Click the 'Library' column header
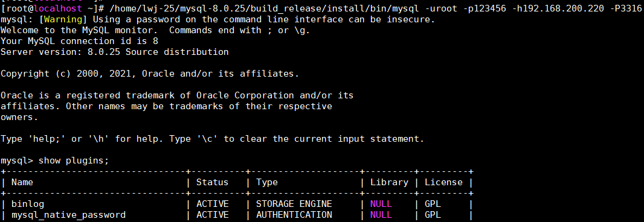This screenshot has height=222, width=644. tap(389, 182)
